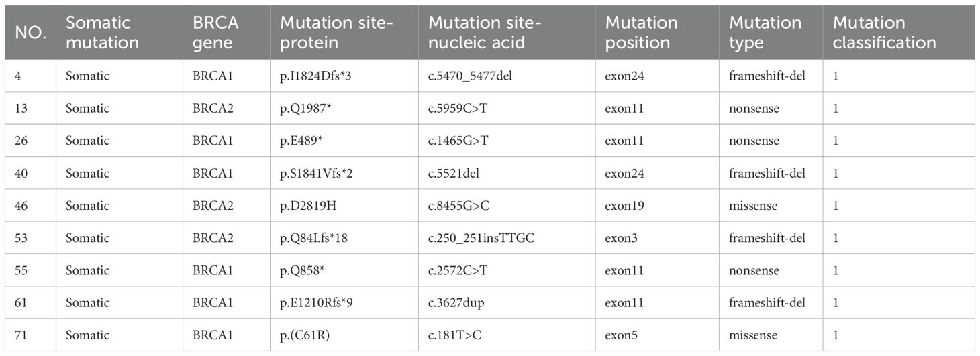
Task: Select the 'Mutation type' column header
Action: 765,33
